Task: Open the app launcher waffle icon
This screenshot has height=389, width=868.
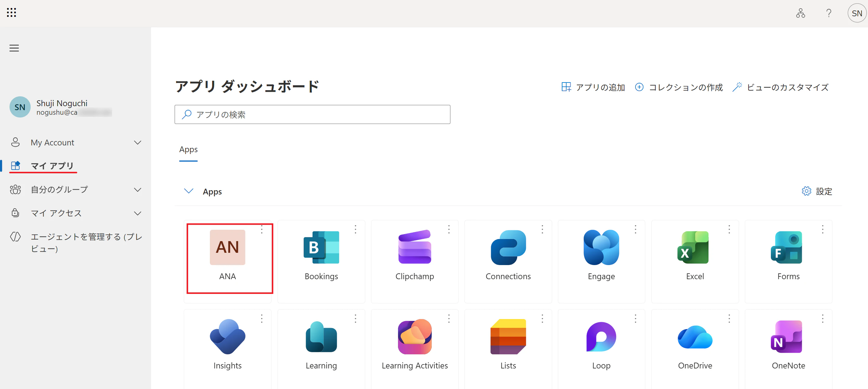Action: click(11, 13)
